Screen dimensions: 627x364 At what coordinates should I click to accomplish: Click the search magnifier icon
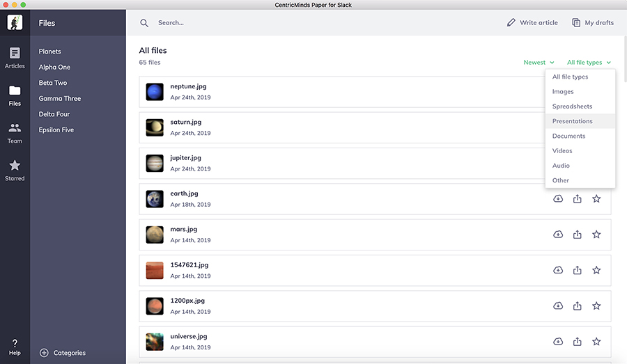pos(144,23)
